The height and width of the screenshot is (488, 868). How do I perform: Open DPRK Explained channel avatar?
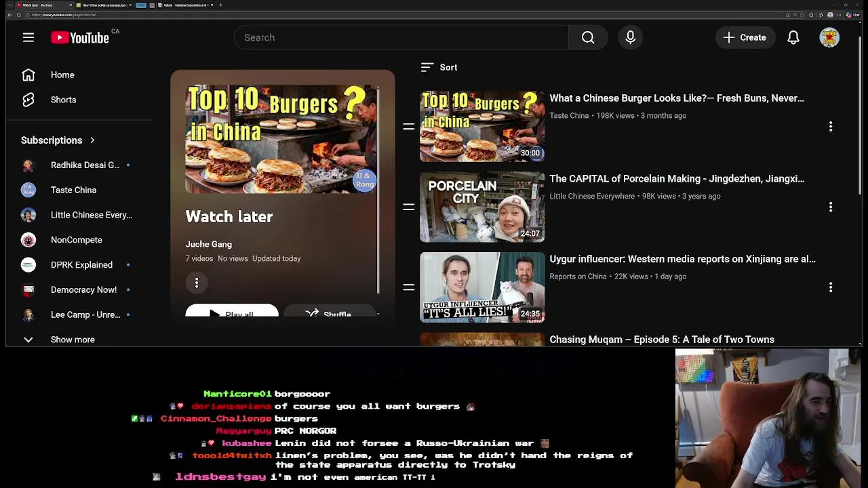point(28,264)
